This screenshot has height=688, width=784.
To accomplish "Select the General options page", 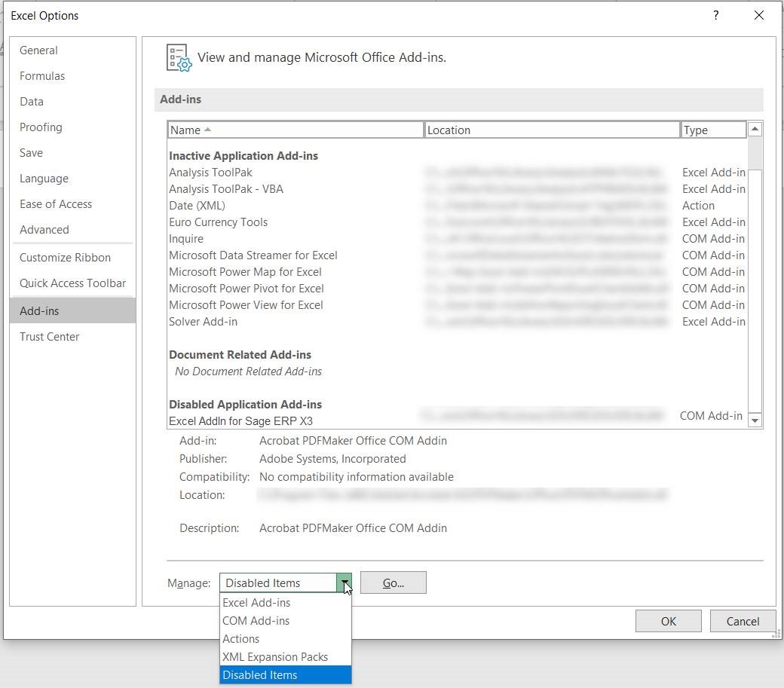I will pyautogui.click(x=38, y=50).
